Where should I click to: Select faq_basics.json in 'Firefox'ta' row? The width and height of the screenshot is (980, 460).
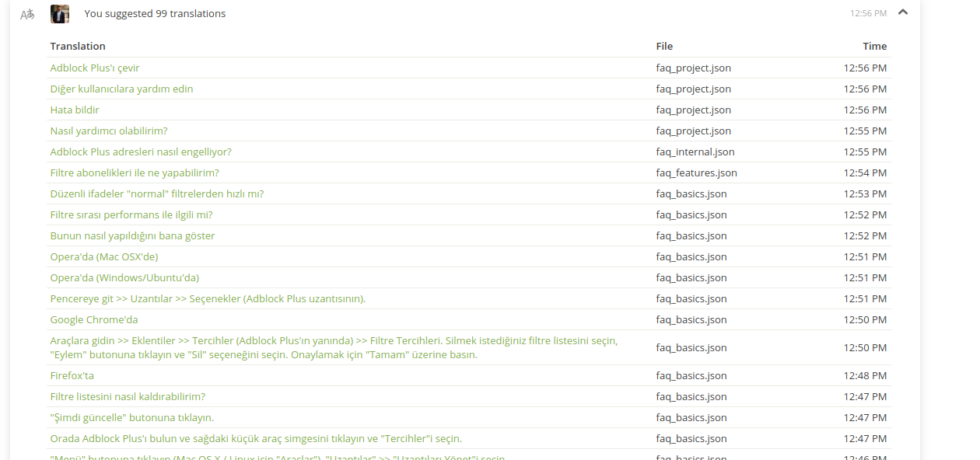(x=691, y=375)
